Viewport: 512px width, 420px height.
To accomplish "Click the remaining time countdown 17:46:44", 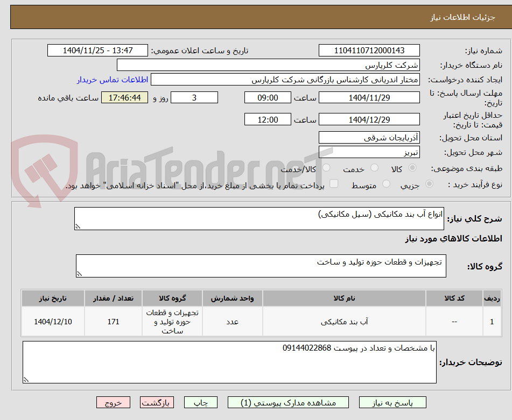I will [x=124, y=97].
